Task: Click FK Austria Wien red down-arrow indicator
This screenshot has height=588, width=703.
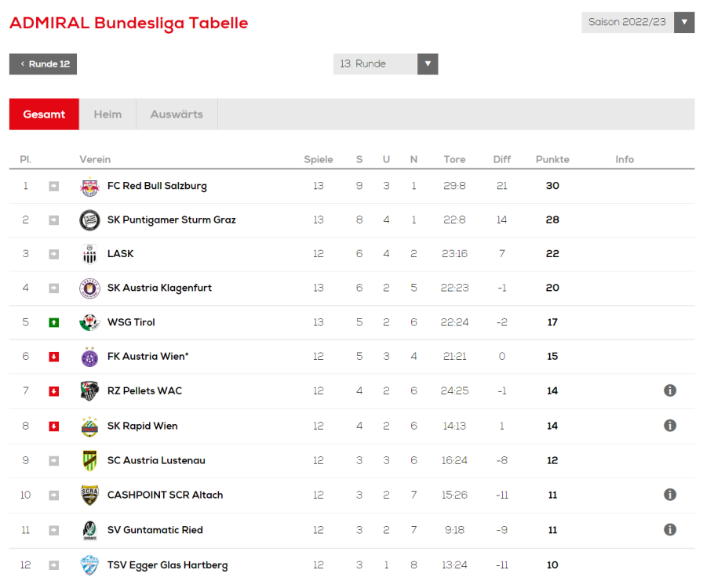Action: coord(54,357)
